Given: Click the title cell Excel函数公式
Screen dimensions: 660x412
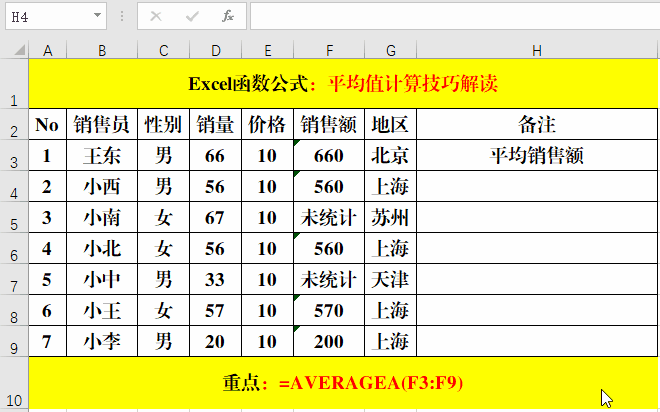Looking at the screenshot, I should (343, 84).
